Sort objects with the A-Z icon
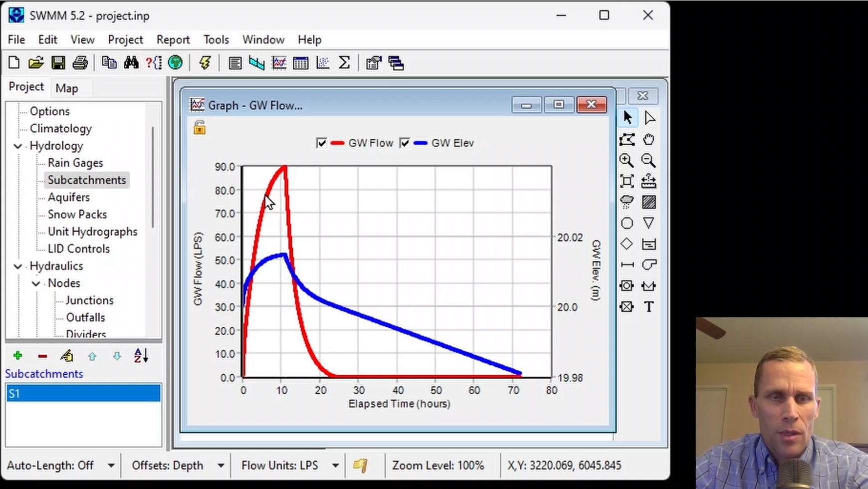Image resolution: width=868 pixels, height=489 pixels. pos(141,356)
